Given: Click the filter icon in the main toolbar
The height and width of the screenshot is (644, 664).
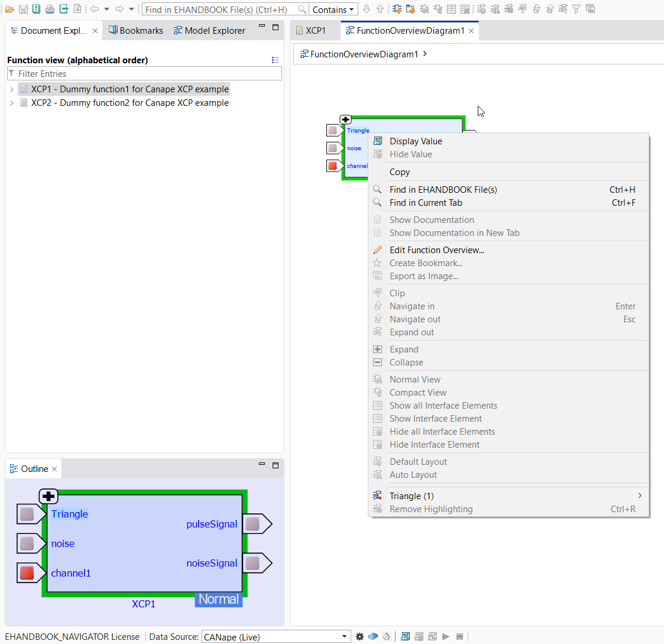Looking at the screenshot, I should [x=575, y=9].
